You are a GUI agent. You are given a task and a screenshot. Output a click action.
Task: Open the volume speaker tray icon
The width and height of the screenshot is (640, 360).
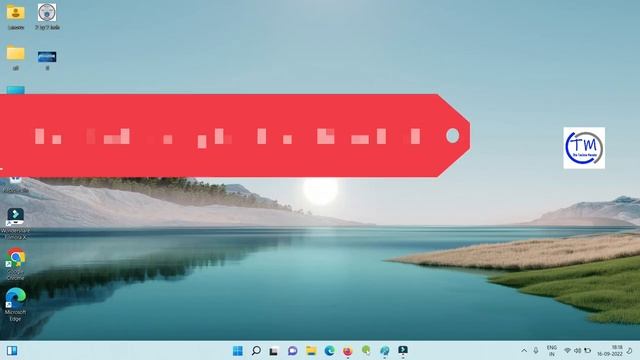point(578,351)
